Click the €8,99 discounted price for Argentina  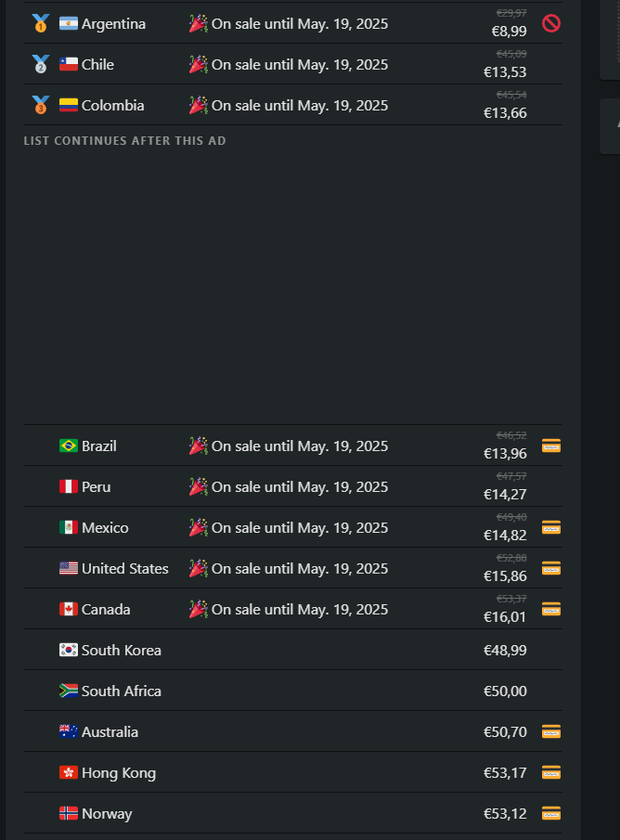point(510,31)
